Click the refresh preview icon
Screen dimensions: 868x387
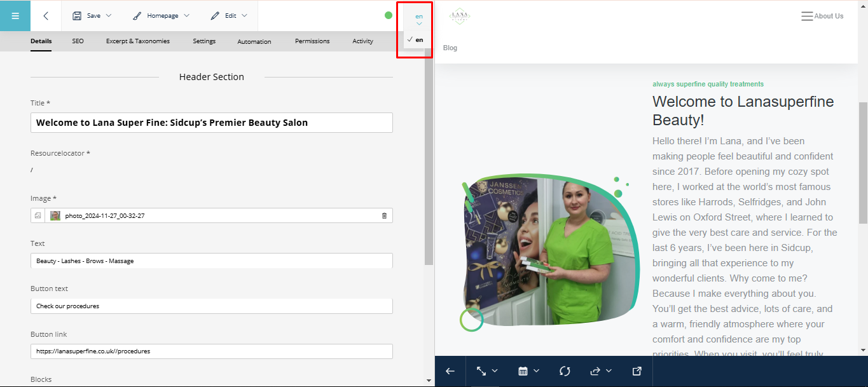(x=565, y=371)
